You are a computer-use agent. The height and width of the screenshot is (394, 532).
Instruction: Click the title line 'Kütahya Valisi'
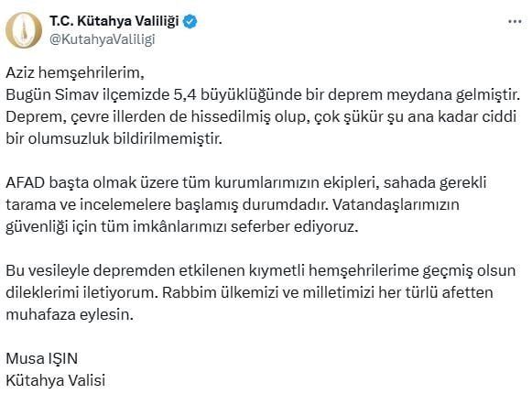[56, 380]
